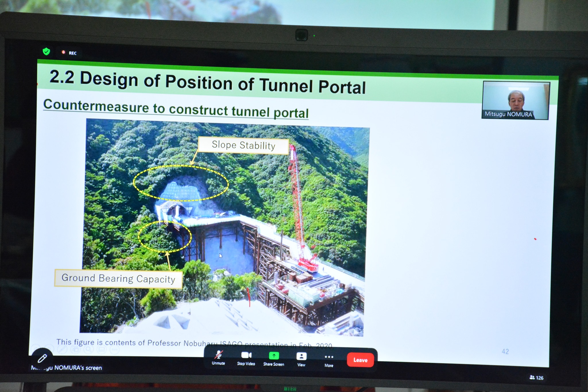Select Mitsugu NOMURA's video thumbnail
The image size is (588, 392).
coord(516,100)
